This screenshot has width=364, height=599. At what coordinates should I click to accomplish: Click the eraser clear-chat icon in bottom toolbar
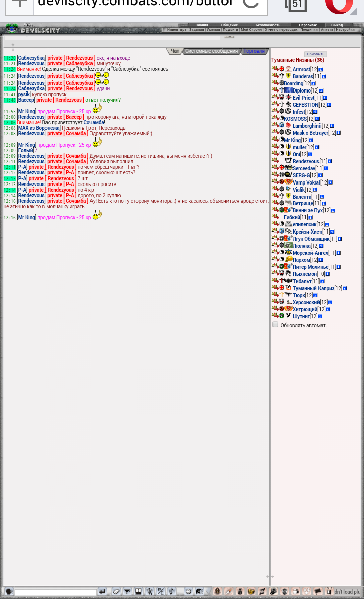pyautogui.click(x=116, y=591)
